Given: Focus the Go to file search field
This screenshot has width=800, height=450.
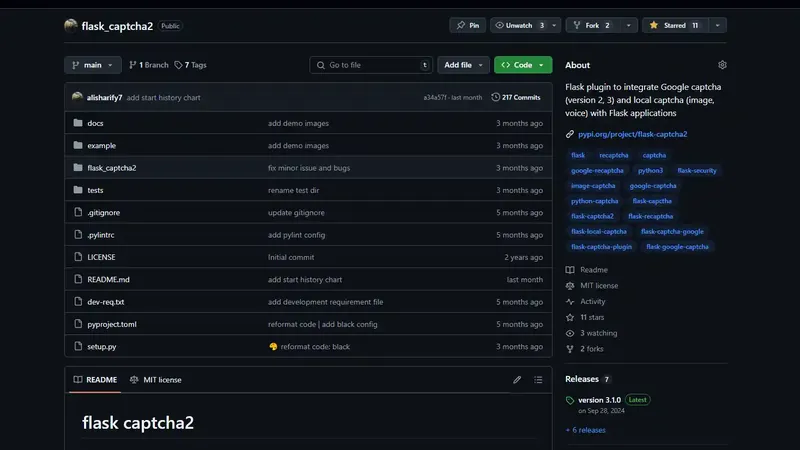Looking at the screenshot, I should click(371, 65).
